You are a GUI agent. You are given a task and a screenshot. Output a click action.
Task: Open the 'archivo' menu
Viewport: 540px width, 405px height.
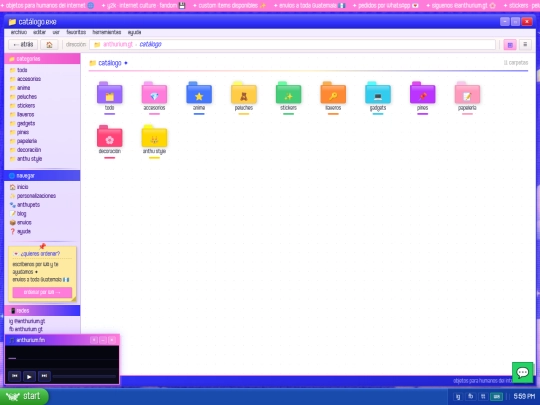(19, 32)
